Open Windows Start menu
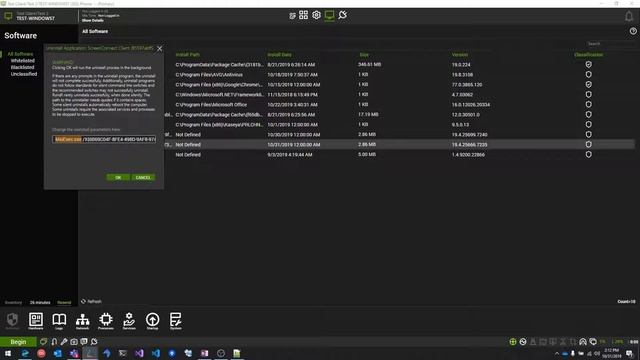 [8, 353]
